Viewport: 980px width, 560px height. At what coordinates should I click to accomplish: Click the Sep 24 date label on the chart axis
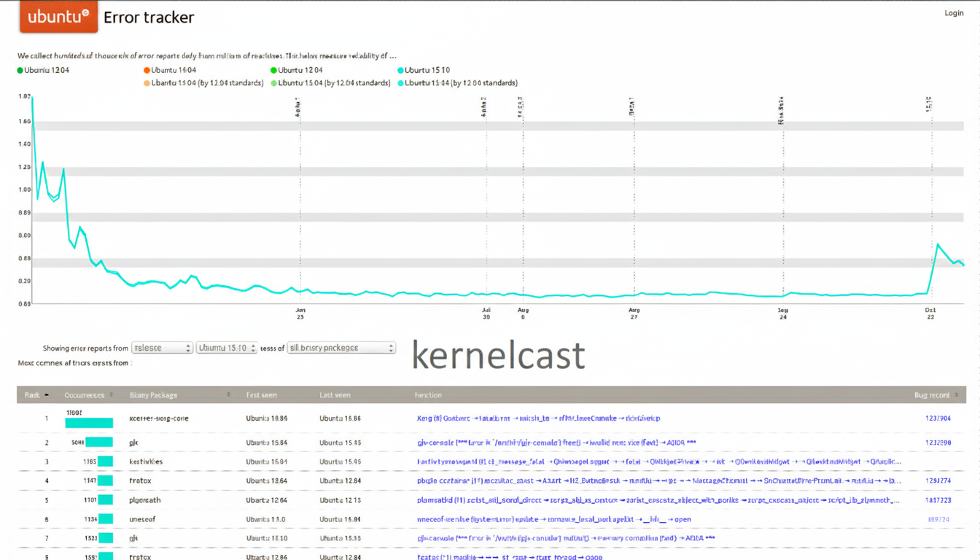coord(783,314)
